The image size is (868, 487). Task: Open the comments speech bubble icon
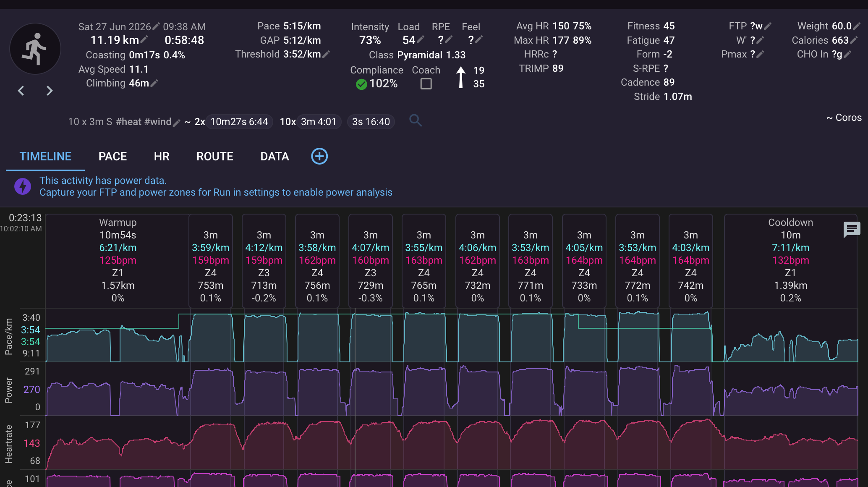(x=852, y=230)
